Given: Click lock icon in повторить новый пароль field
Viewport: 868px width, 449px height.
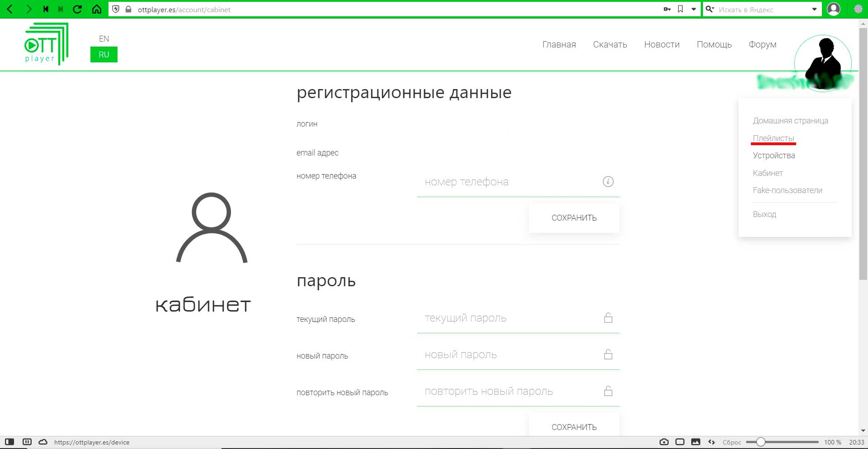Looking at the screenshot, I should point(608,391).
